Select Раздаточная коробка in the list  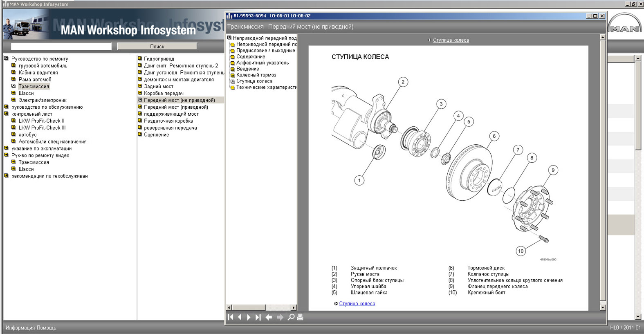(x=168, y=121)
